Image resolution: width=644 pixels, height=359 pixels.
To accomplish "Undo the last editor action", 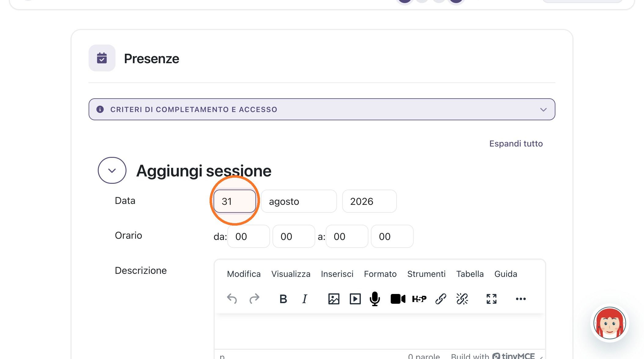I will coord(232,299).
